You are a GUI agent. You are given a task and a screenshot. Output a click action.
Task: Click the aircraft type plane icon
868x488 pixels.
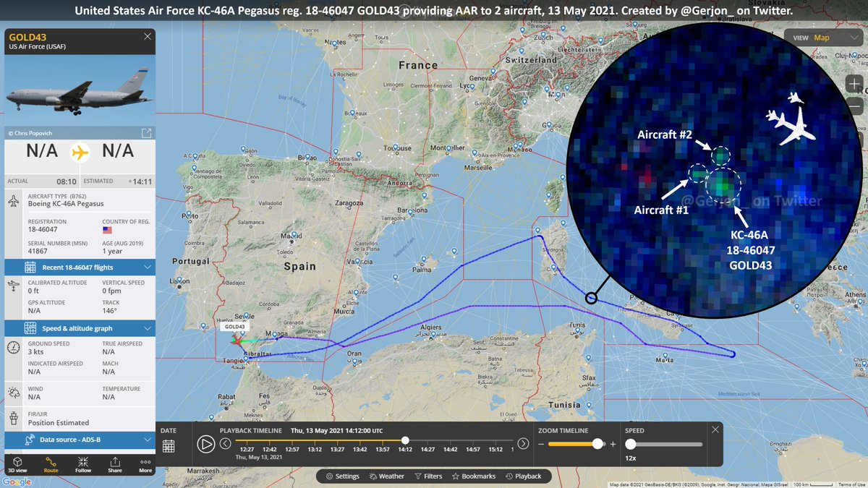pos(14,201)
